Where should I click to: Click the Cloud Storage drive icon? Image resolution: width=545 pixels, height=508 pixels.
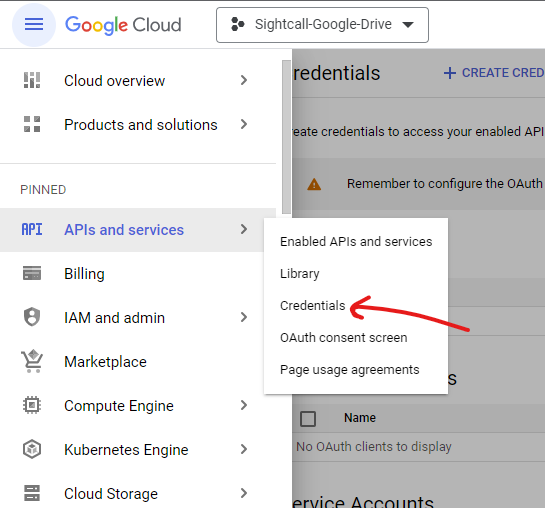pos(32,493)
